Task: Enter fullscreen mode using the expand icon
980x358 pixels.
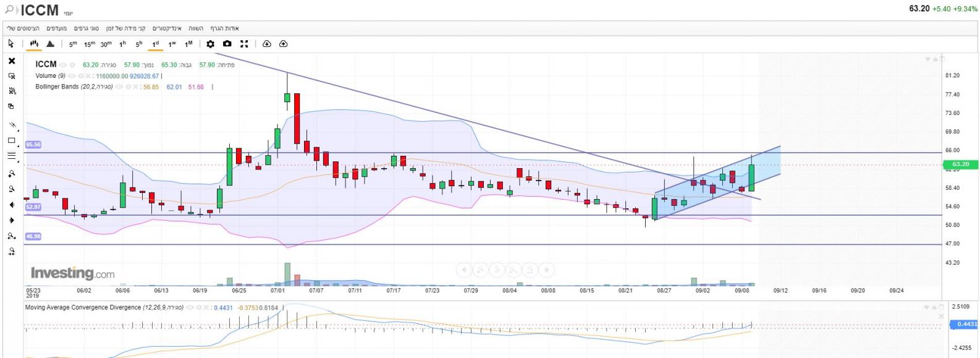Action: (244, 44)
